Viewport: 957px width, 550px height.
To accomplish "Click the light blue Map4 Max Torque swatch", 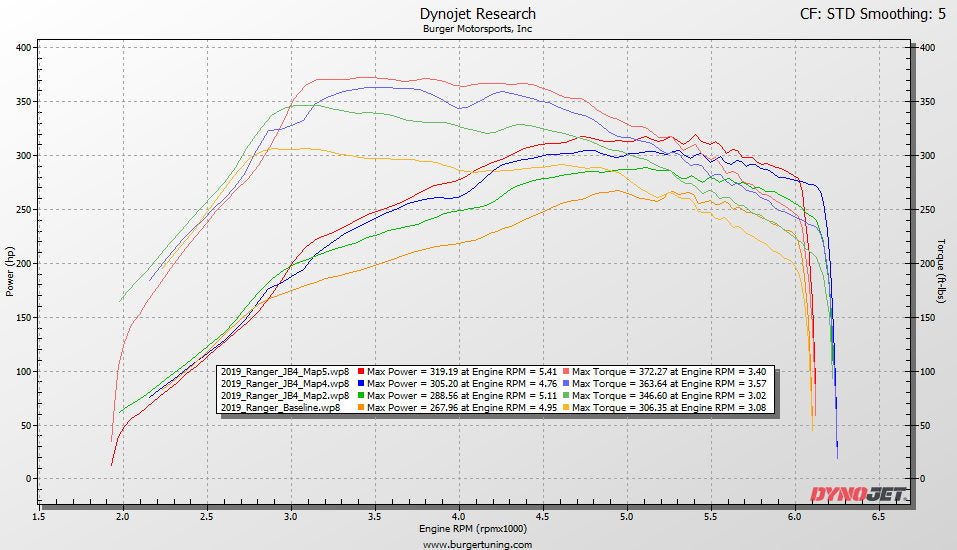I will point(568,383).
